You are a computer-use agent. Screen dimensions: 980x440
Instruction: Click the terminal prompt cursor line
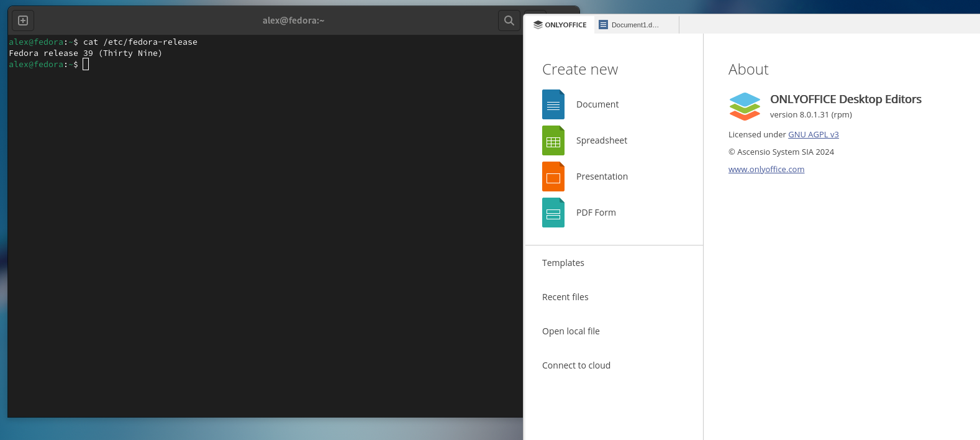point(48,65)
